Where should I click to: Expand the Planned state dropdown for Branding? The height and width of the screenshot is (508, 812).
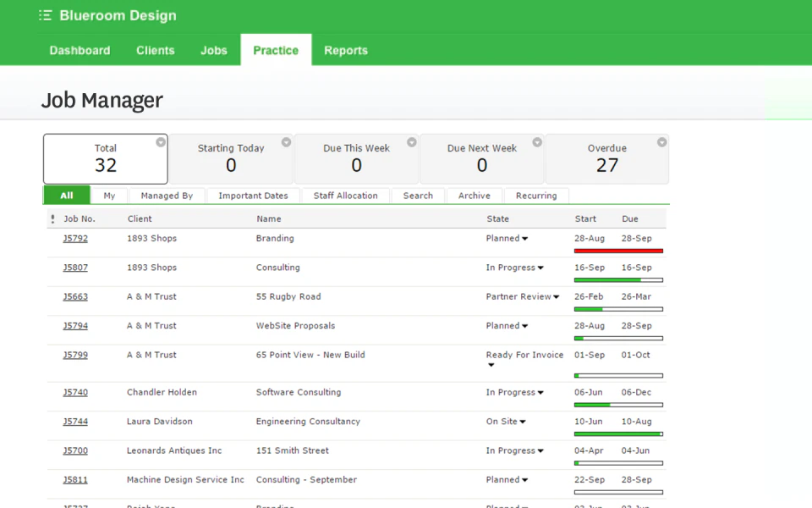tap(524, 238)
